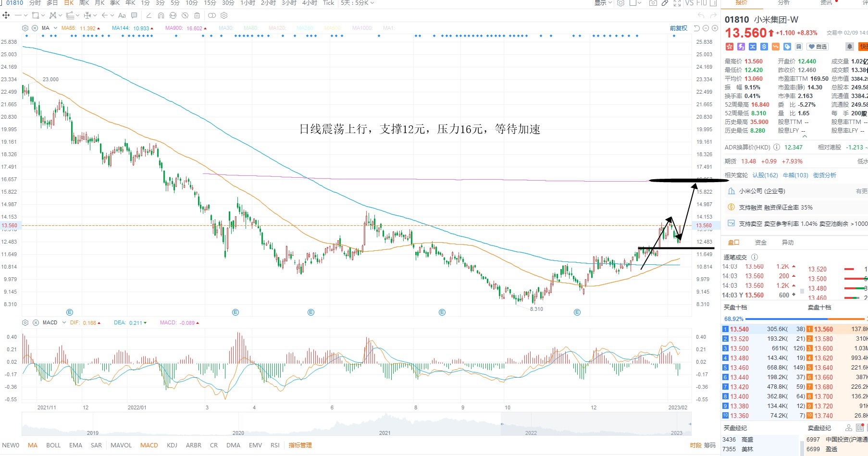The width and height of the screenshot is (868, 456).
Task: Add stock to 自选 watchlist
Action: (818, 47)
